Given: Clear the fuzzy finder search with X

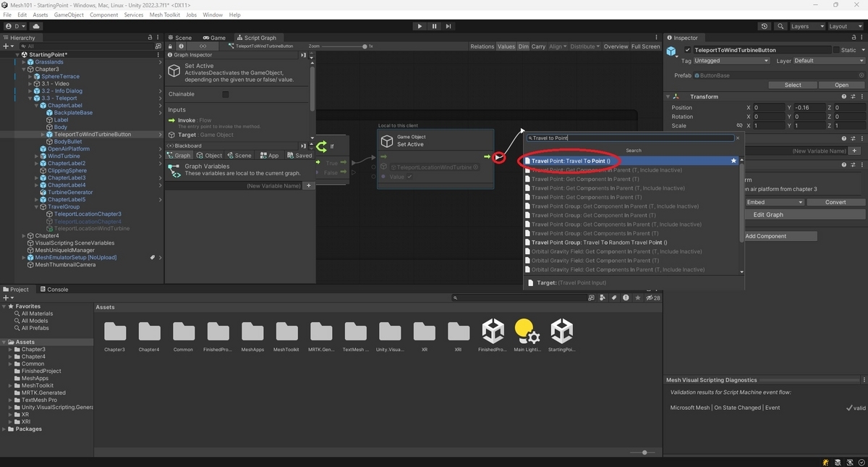Looking at the screenshot, I should tap(738, 138).
